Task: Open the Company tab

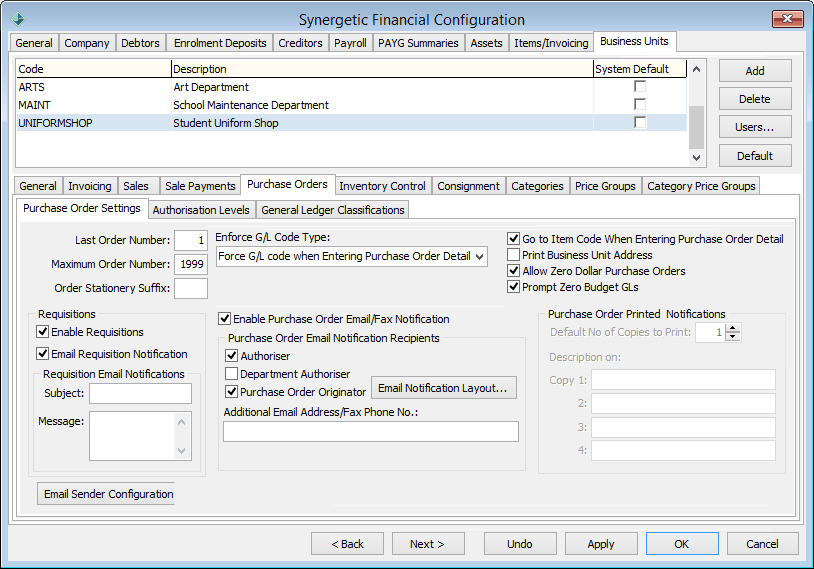Action: point(87,43)
